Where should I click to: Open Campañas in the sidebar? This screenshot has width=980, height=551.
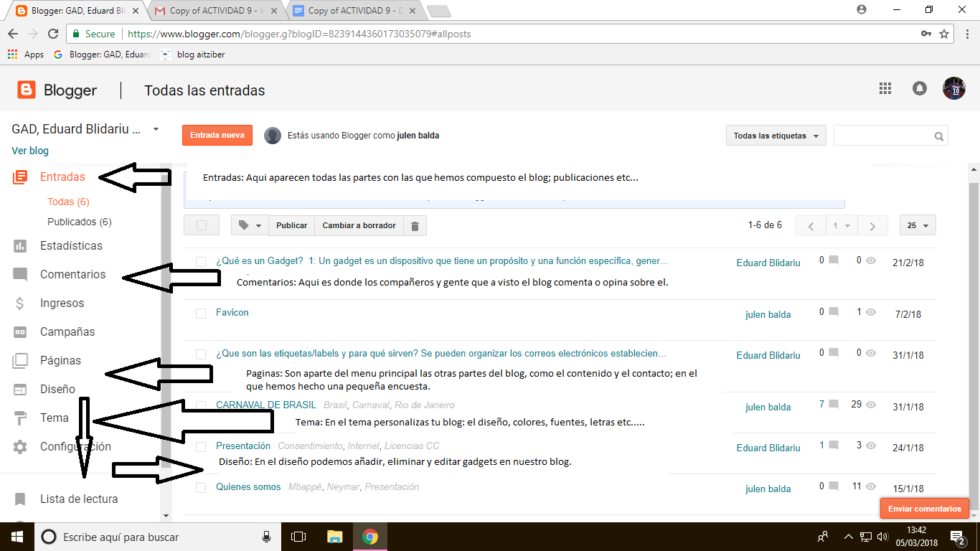67,332
